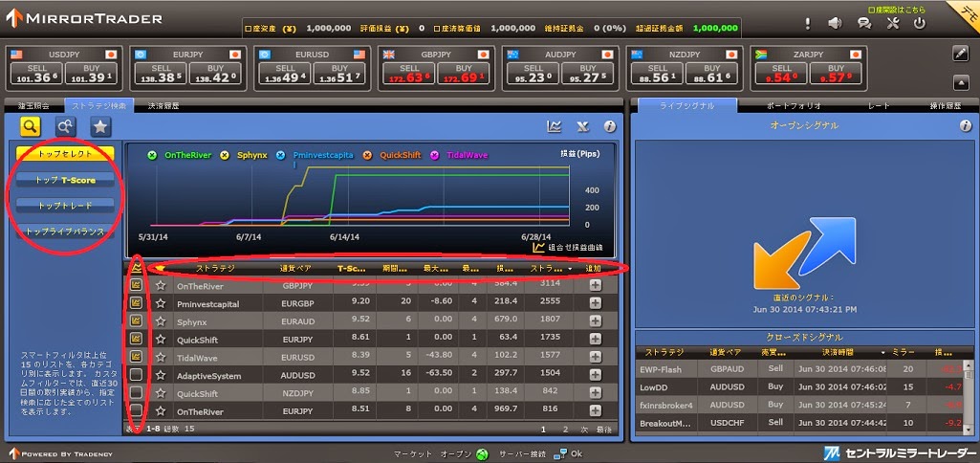Click the closed signals list scrollbar

969,396
